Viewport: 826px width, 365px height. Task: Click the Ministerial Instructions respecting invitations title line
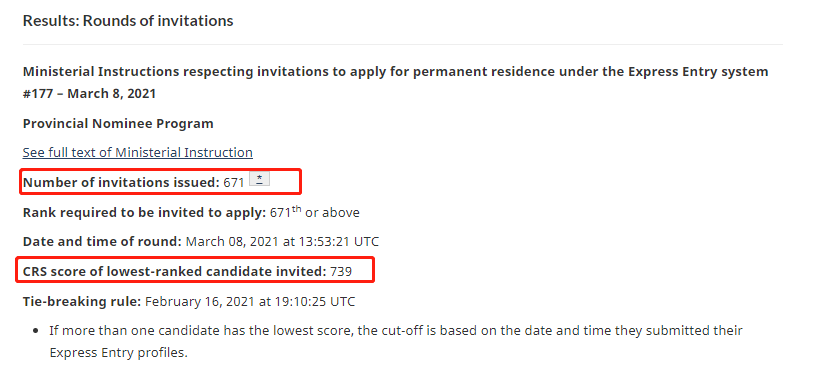click(395, 71)
